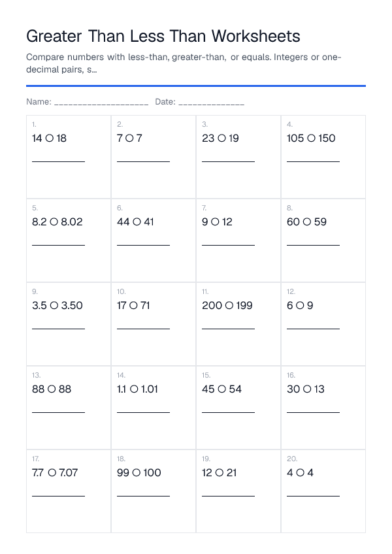Click the circle between 23 and 19

pyautogui.click(x=221, y=138)
